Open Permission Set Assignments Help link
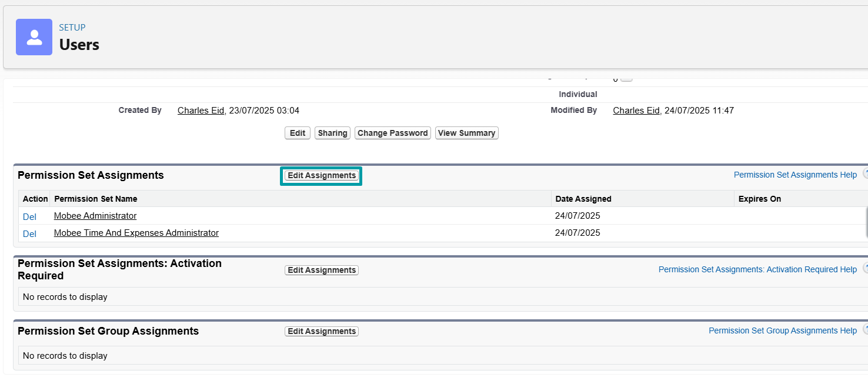 click(x=795, y=175)
